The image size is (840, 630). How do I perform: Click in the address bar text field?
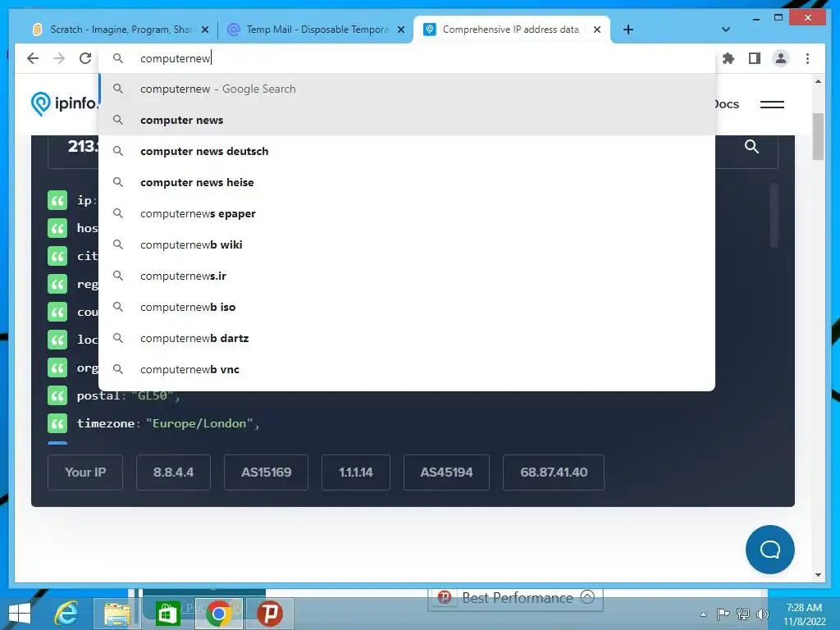click(407, 58)
